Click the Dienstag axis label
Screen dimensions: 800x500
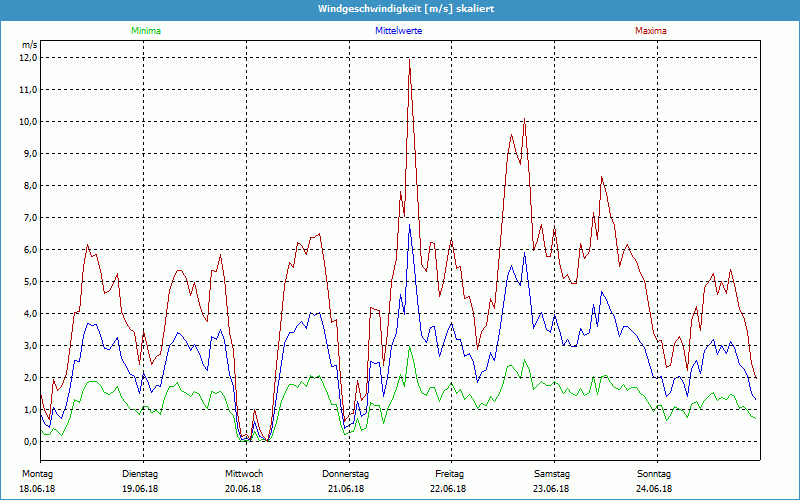140,474
